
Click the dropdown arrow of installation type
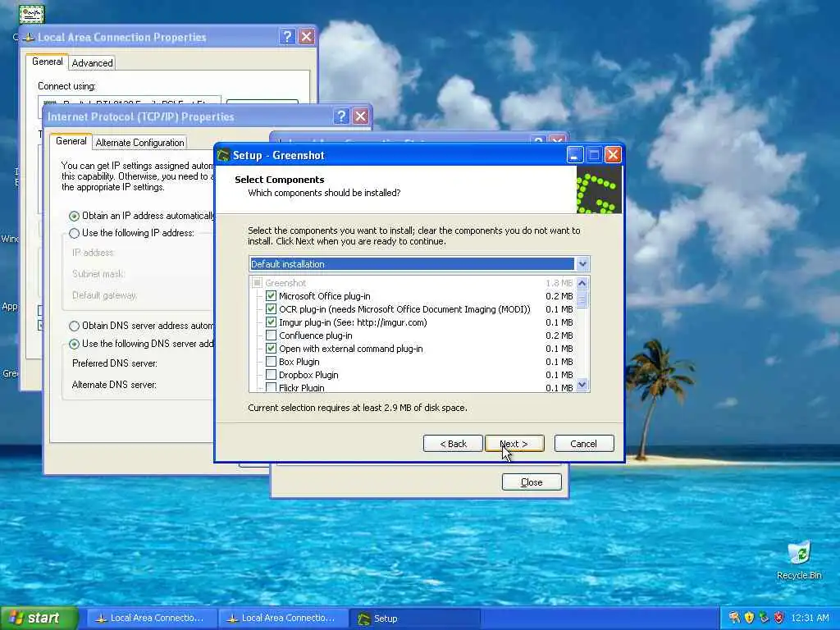point(582,263)
